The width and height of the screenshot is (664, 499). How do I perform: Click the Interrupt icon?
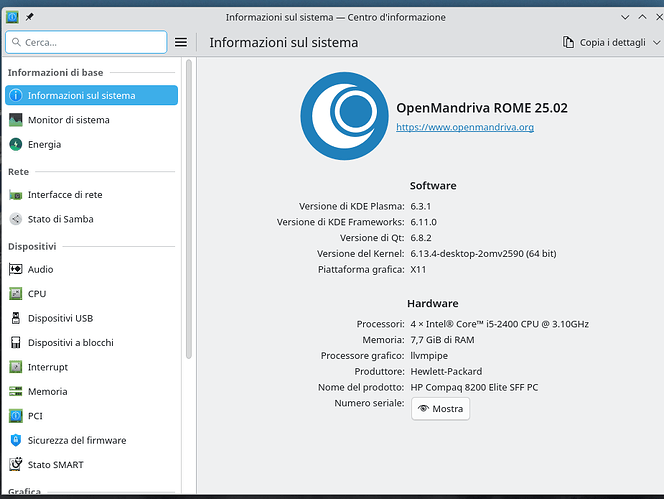pos(16,367)
